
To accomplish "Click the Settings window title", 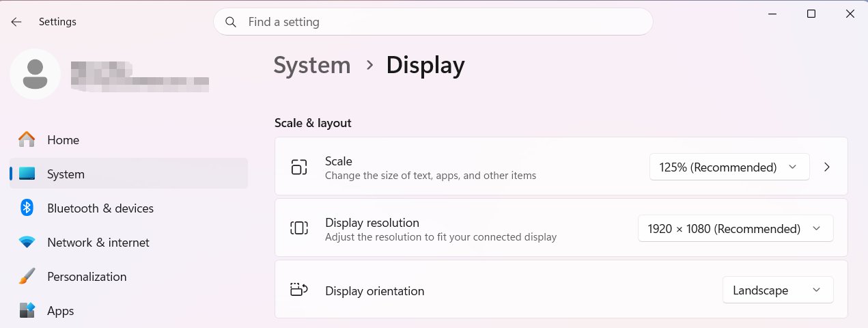I will click(x=57, y=22).
